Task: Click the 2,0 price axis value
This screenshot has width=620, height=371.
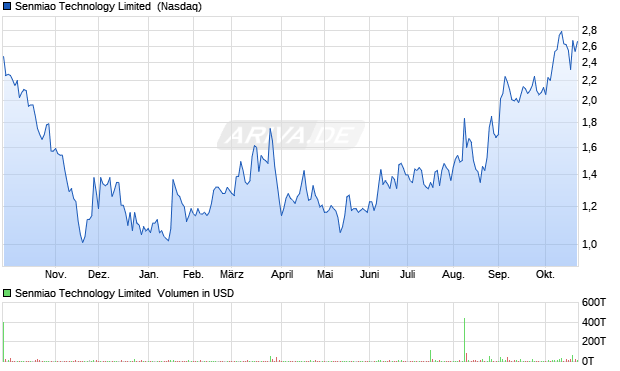Action: [590, 100]
